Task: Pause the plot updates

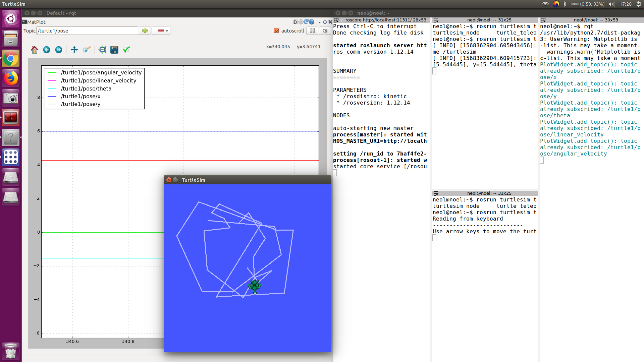Action: pyautogui.click(x=312, y=31)
